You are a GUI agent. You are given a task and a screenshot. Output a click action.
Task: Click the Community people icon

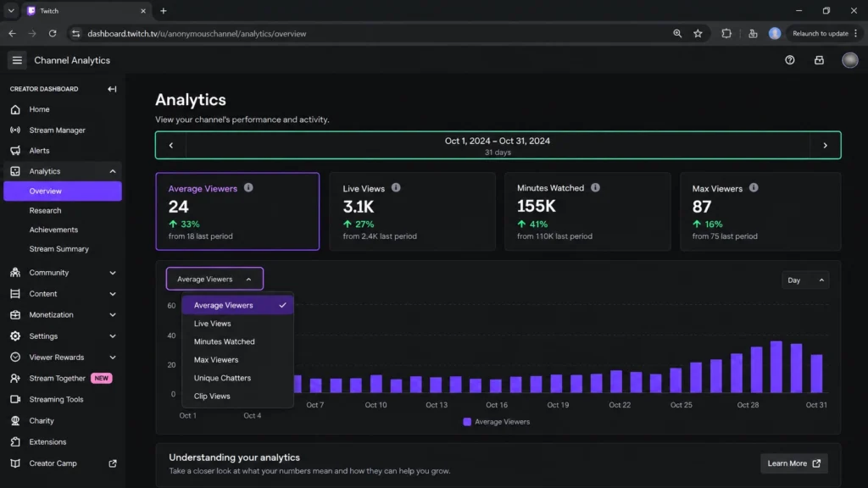[15, 273]
